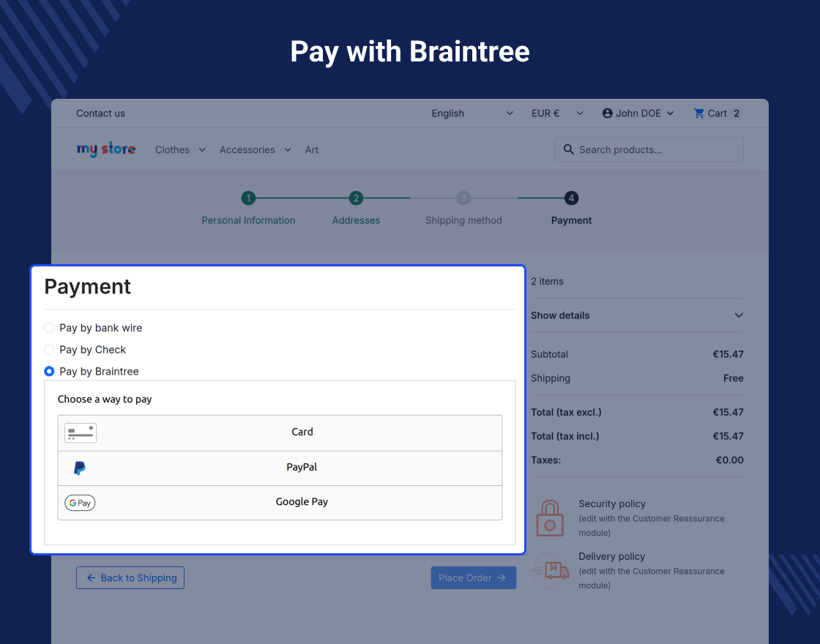The width and height of the screenshot is (820, 644).
Task: Click the shopping cart icon
Action: coord(698,113)
